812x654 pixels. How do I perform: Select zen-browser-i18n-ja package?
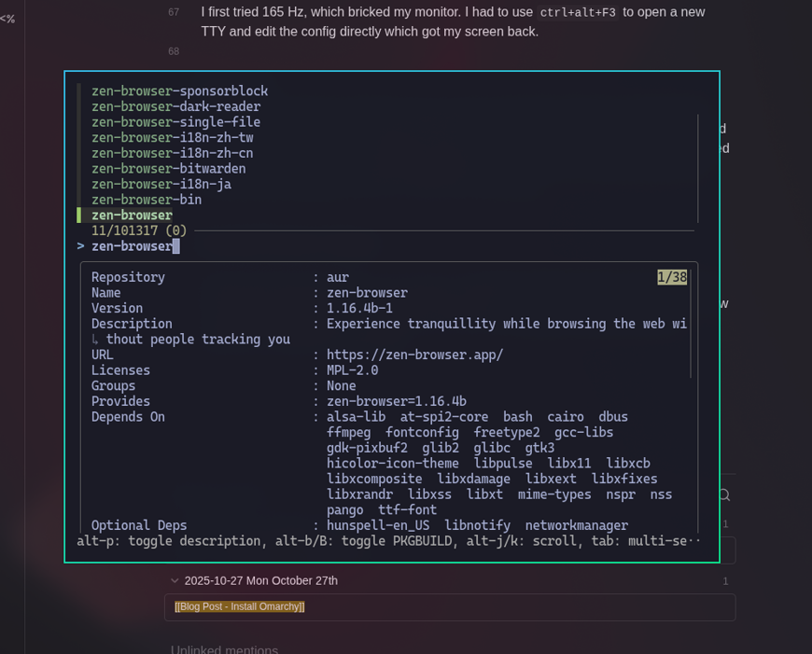click(x=161, y=184)
